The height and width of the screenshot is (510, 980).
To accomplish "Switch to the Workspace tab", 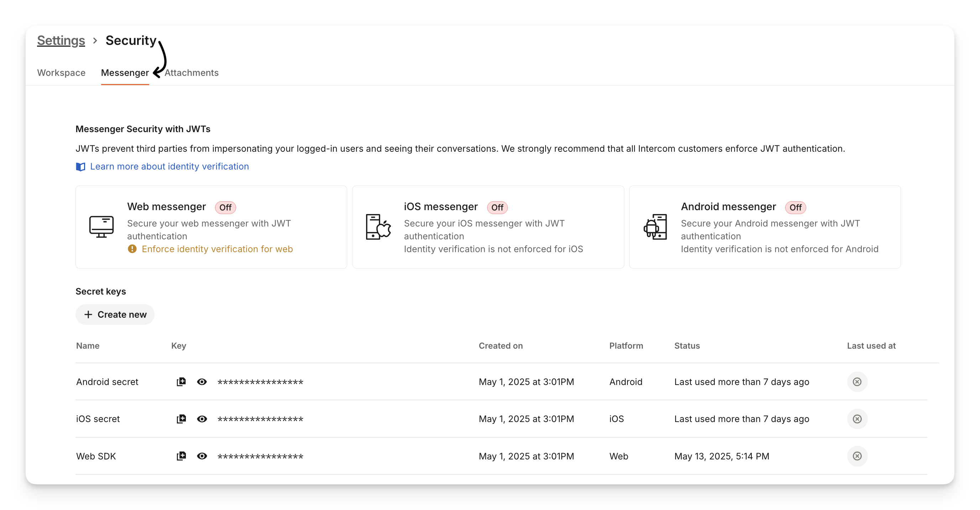I will tap(61, 73).
